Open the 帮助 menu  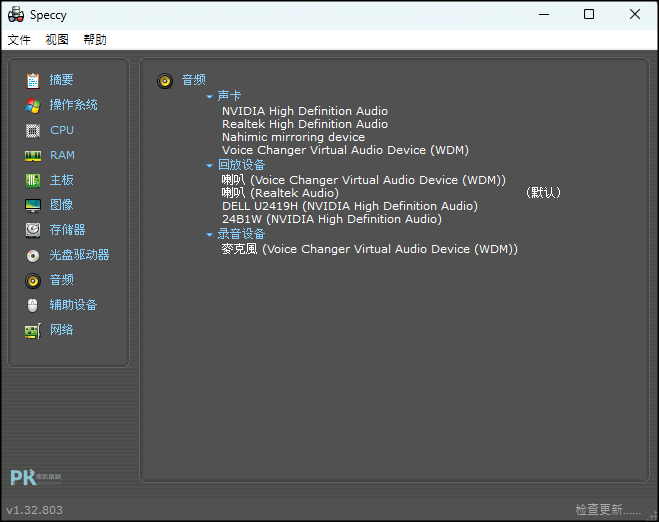(x=95, y=40)
